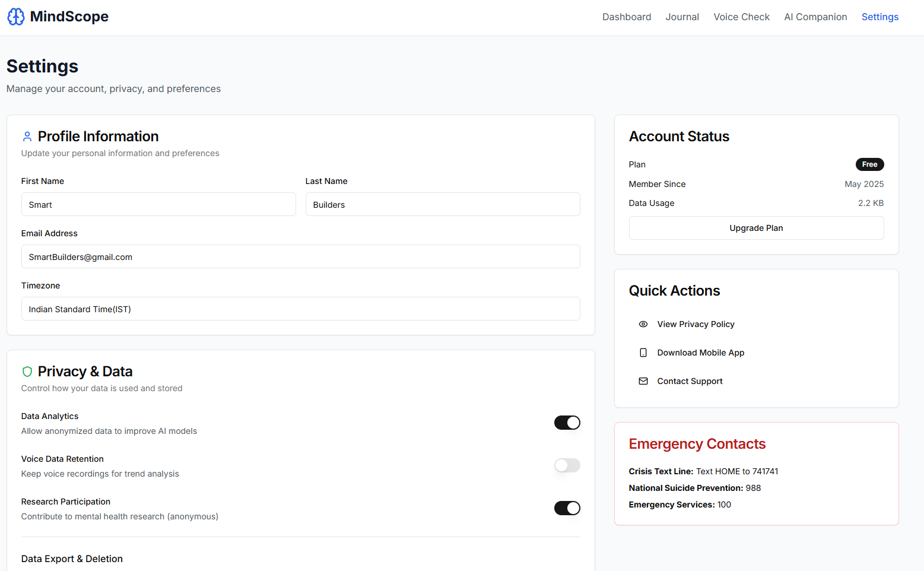Screen dimensions: 924x571
Task: Select the Settings nav item
Action: tap(880, 17)
